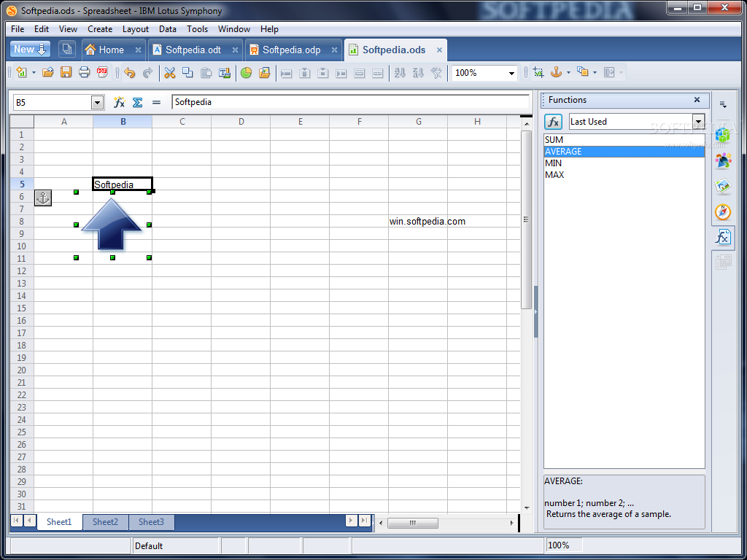Click the blue arrow shape on the sheet
The width and height of the screenshot is (747, 560).
[x=112, y=225]
